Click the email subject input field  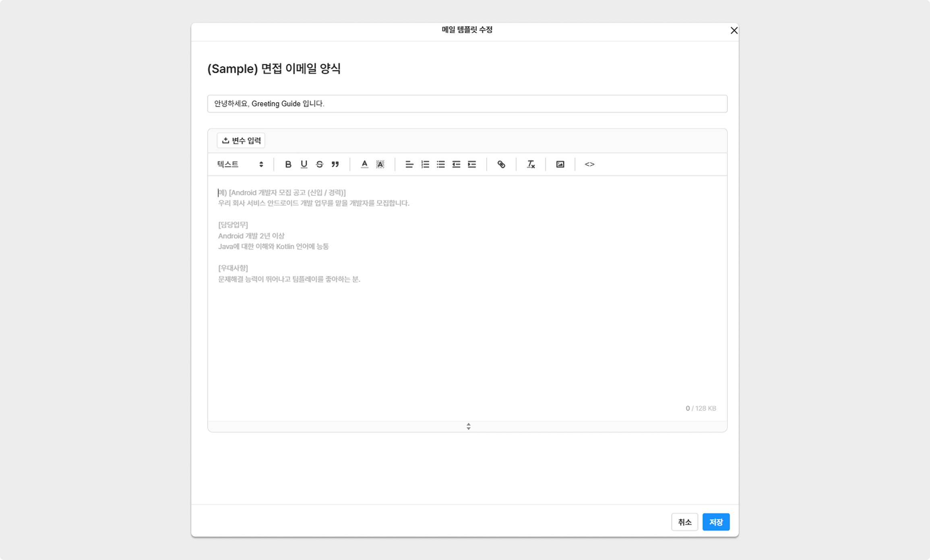(467, 104)
